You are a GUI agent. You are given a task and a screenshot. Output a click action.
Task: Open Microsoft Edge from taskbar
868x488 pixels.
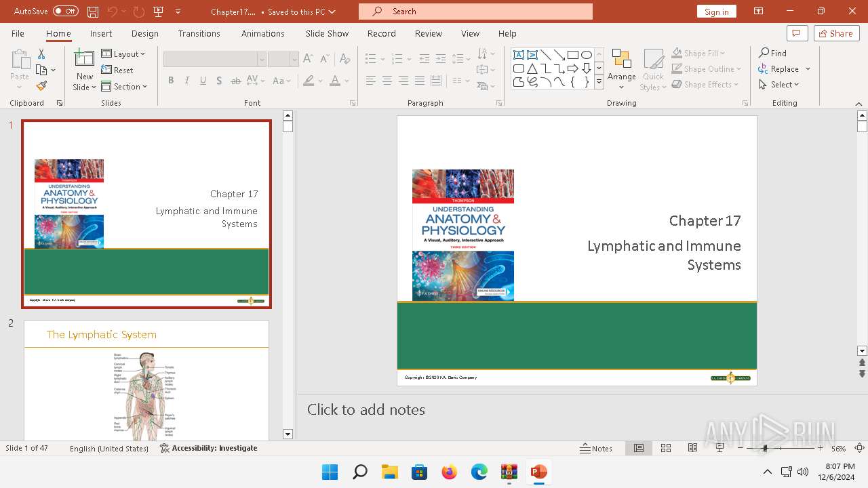point(479,472)
